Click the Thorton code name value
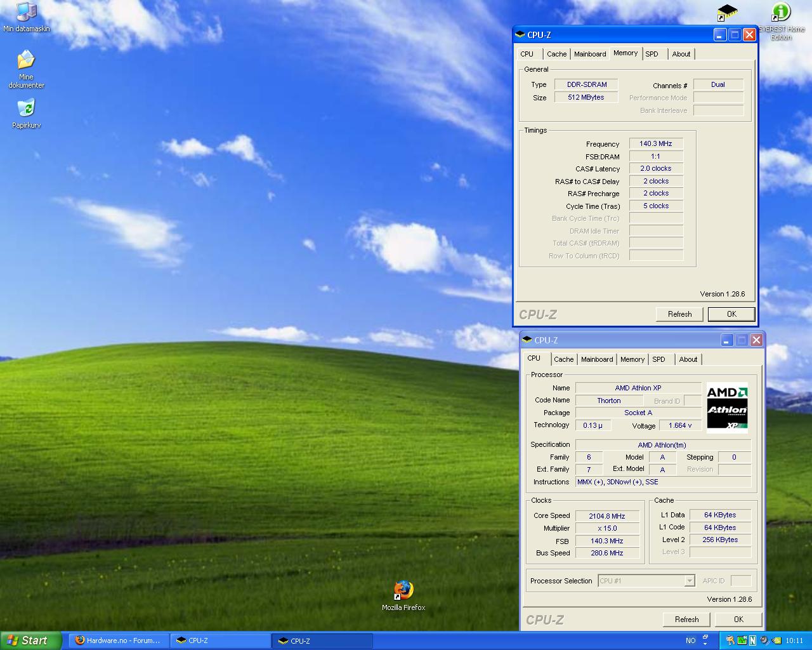Image resolution: width=812 pixels, height=650 pixels. pos(609,401)
